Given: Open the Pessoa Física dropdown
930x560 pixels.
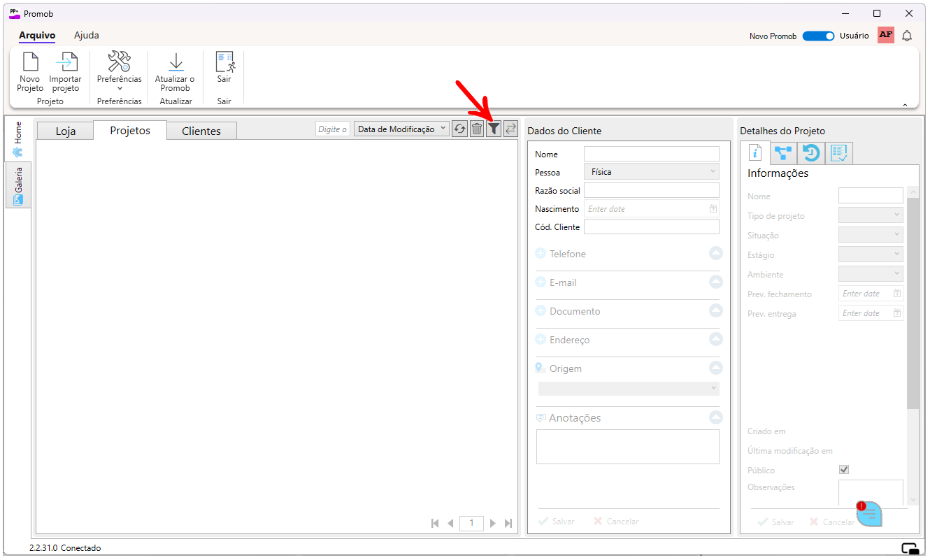Looking at the screenshot, I should 651,171.
